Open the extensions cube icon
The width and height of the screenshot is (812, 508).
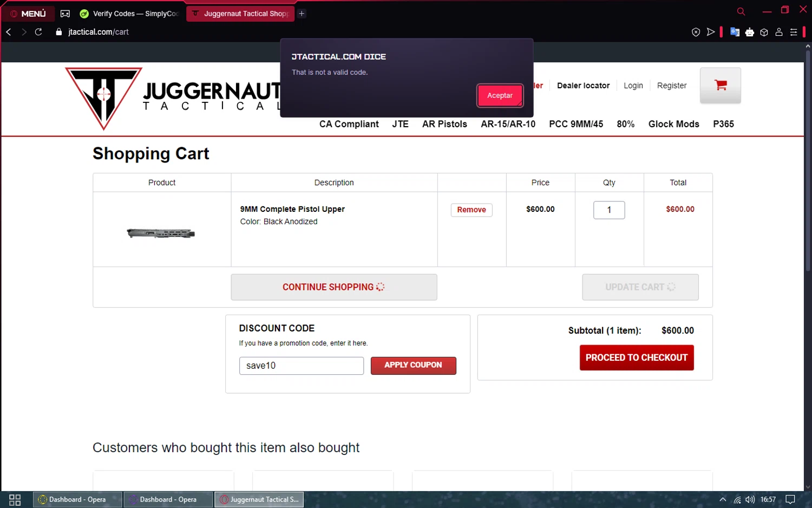[764, 32]
